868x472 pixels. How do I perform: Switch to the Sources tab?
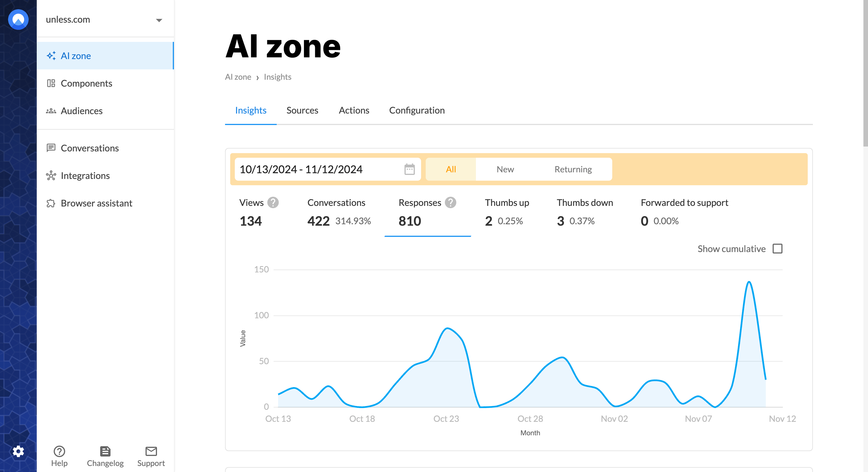[x=302, y=110]
